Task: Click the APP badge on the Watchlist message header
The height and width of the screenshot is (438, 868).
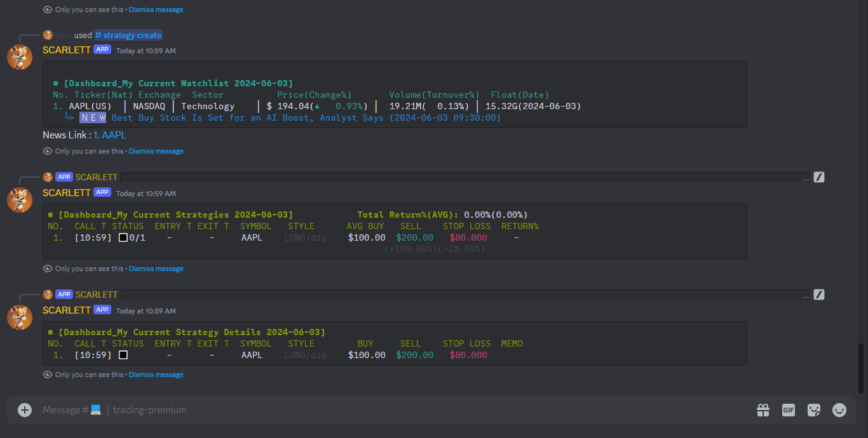Action: click(102, 50)
